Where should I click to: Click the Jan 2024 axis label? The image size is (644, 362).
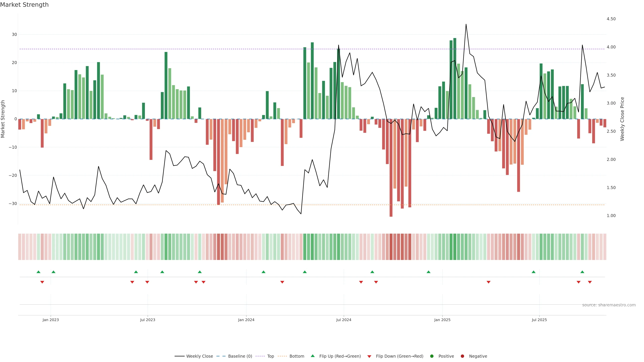[x=246, y=320]
